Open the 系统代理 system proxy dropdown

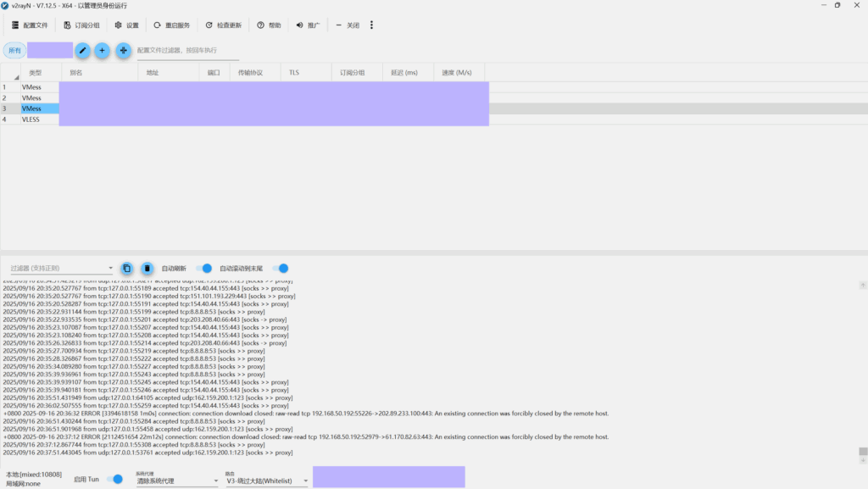(176, 481)
